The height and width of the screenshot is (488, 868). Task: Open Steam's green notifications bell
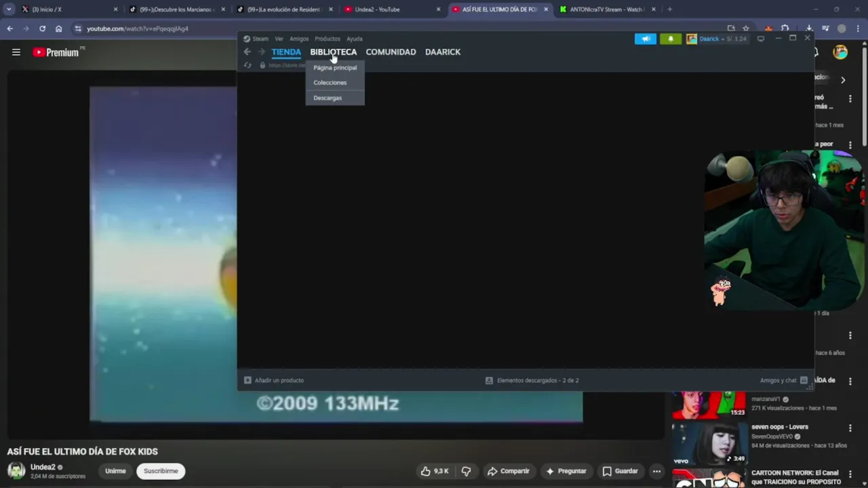click(671, 39)
